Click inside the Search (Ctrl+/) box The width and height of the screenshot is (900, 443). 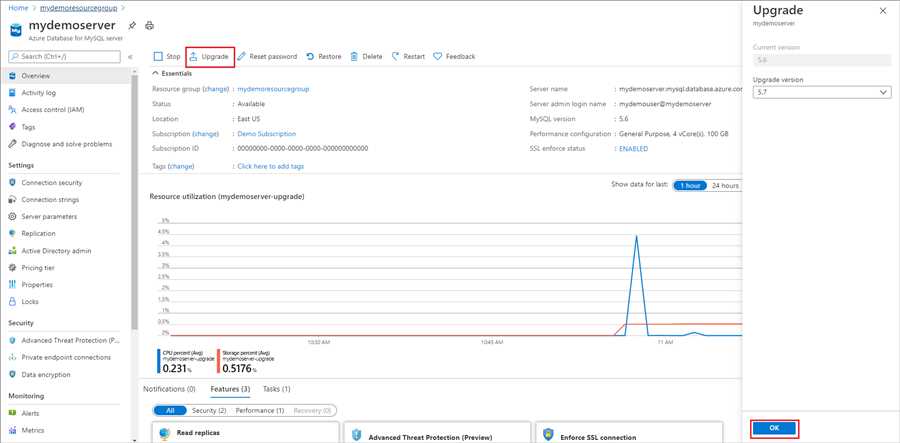(64, 57)
